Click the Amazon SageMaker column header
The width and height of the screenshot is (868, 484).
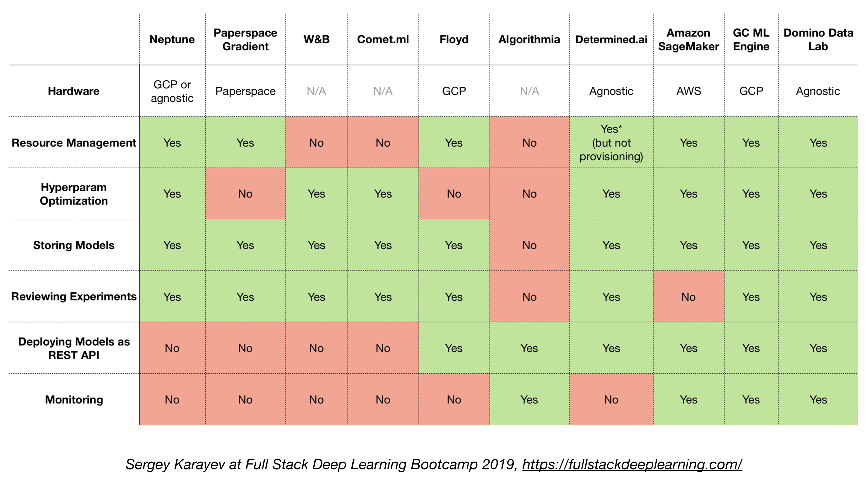pyautogui.click(x=688, y=40)
